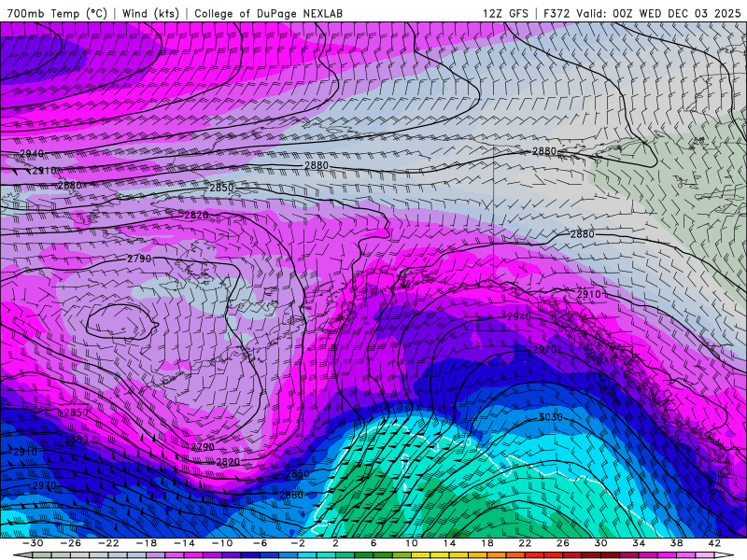Image resolution: width=747 pixels, height=560 pixels.
Task: Click the "F372" forecast hour label
Action: click(557, 13)
